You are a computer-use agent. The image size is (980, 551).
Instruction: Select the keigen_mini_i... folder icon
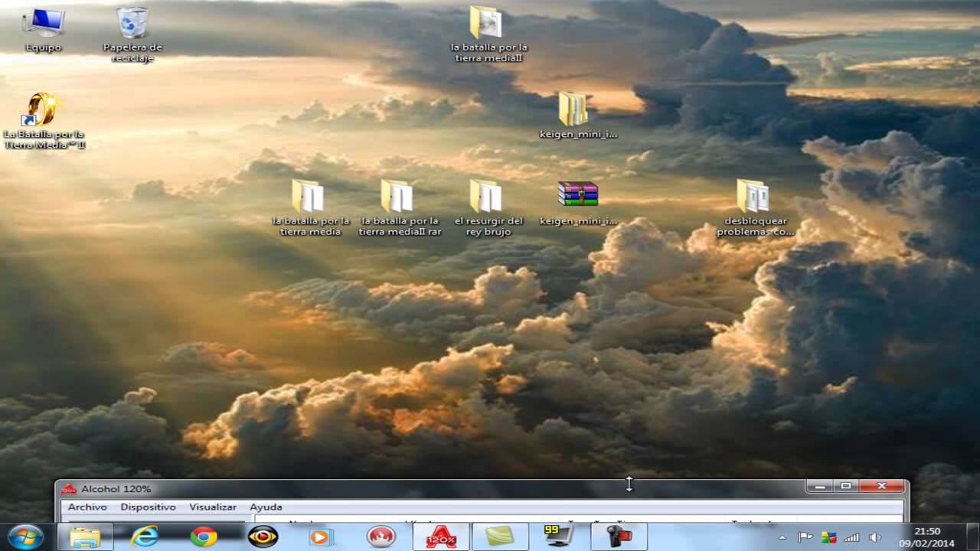(x=577, y=116)
